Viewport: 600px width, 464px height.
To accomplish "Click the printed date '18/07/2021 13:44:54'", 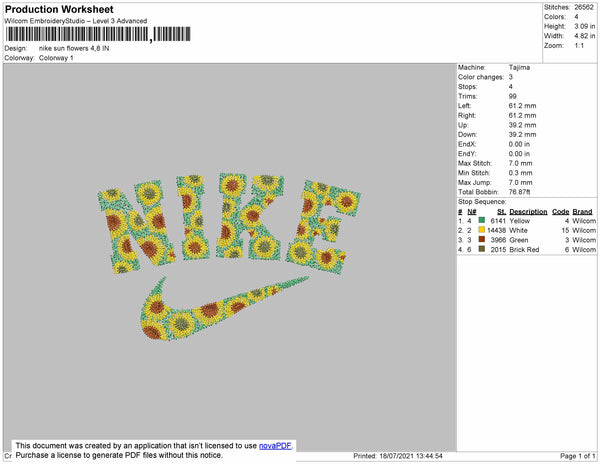I will tap(411, 456).
